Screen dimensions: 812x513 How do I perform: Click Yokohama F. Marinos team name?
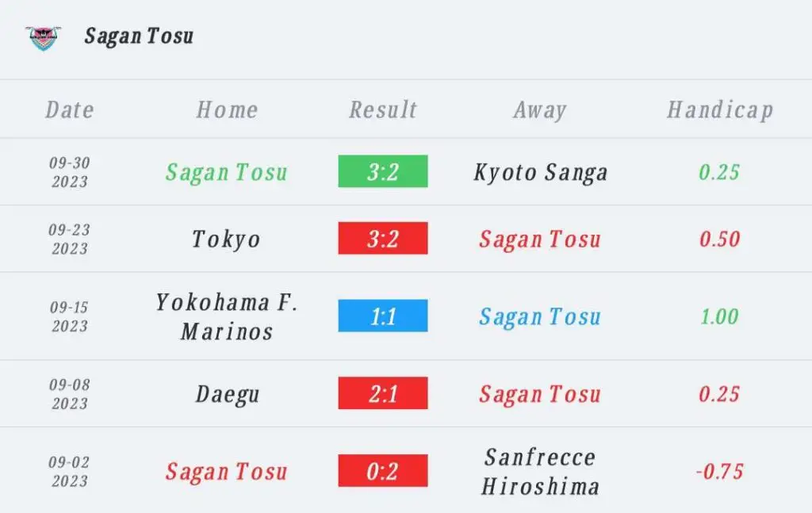[x=227, y=316]
